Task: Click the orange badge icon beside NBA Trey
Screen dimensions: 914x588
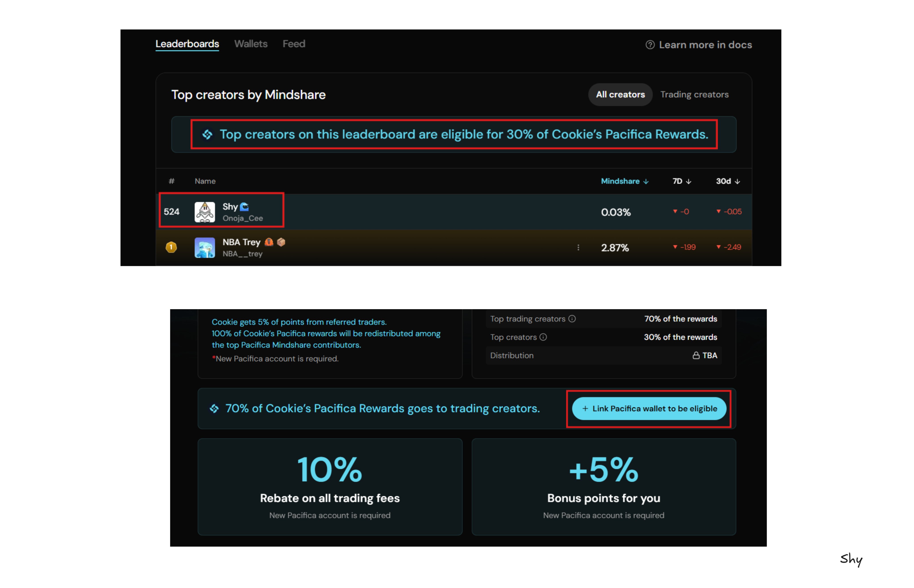Action: pos(269,242)
